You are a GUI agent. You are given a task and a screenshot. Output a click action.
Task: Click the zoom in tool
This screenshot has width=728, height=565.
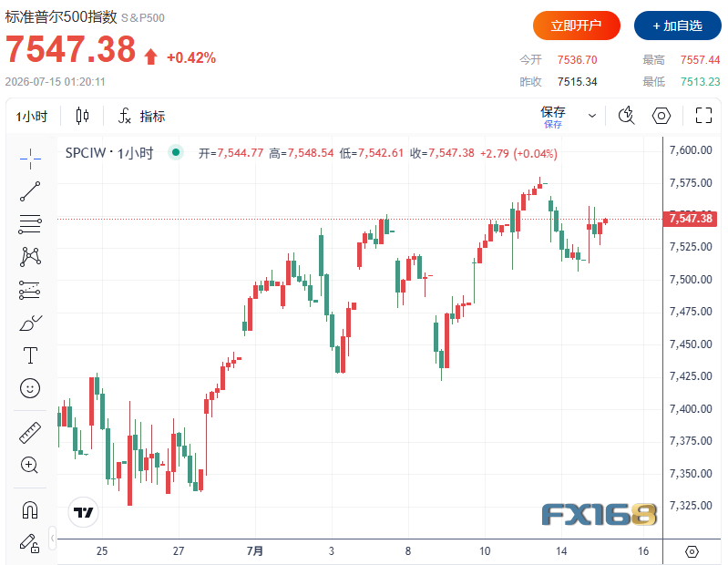pos(29,465)
